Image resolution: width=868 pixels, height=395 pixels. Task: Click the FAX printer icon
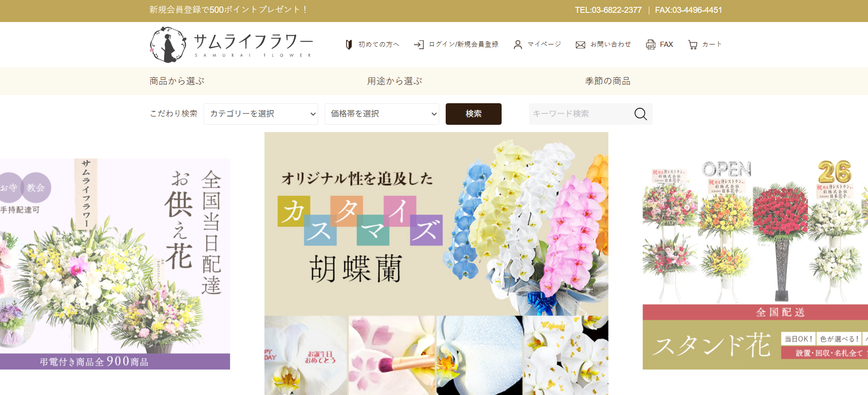coord(651,45)
